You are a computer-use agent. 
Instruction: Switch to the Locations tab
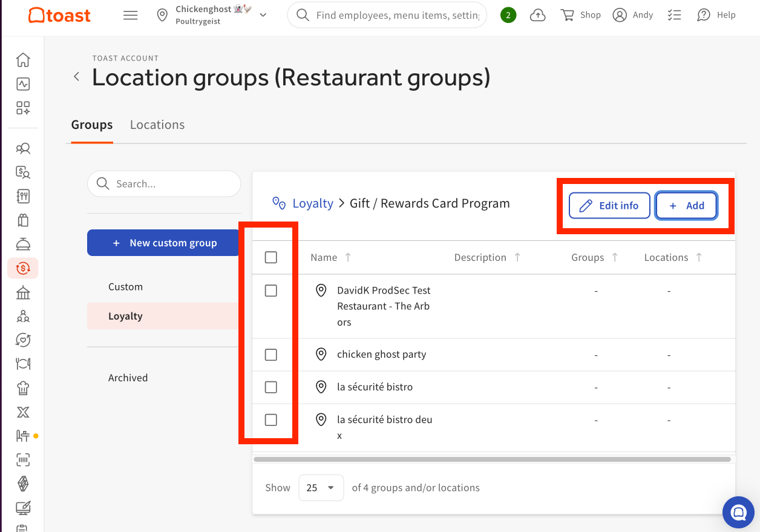[x=157, y=125]
